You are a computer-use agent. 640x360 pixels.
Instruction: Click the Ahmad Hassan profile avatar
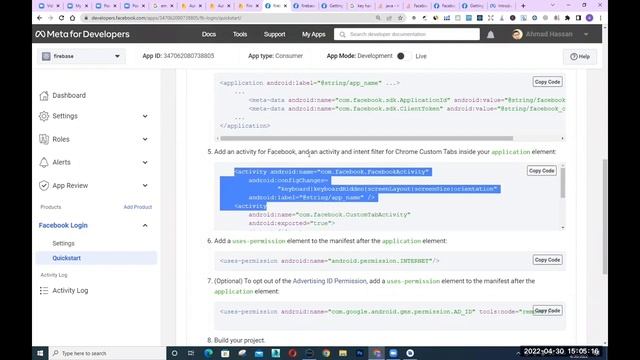(x=517, y=34)
